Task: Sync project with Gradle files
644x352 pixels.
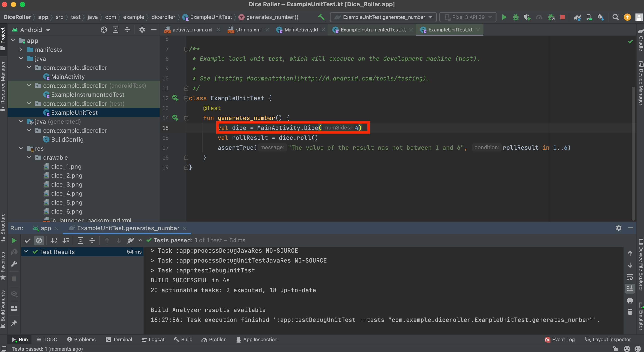Action: click(x=577, y=17)
